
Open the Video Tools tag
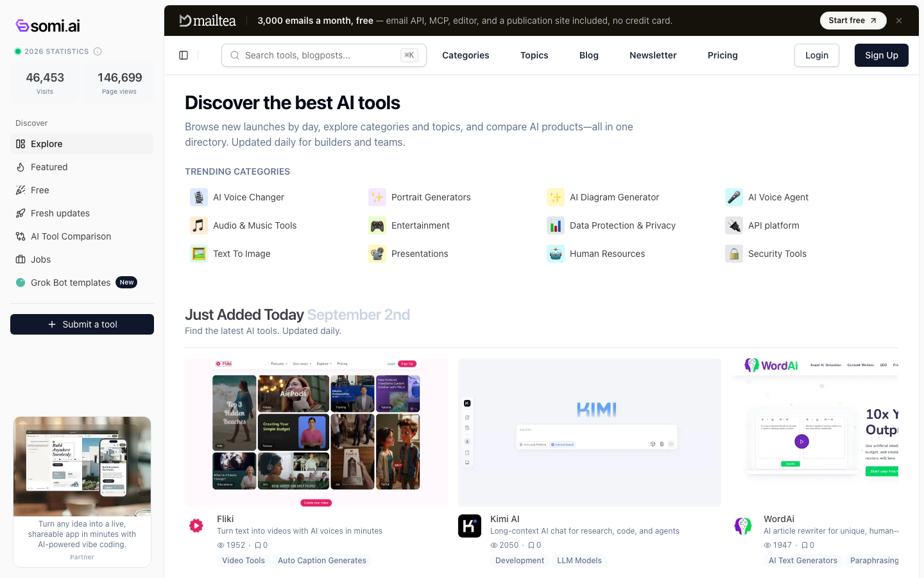pos(243,561)
